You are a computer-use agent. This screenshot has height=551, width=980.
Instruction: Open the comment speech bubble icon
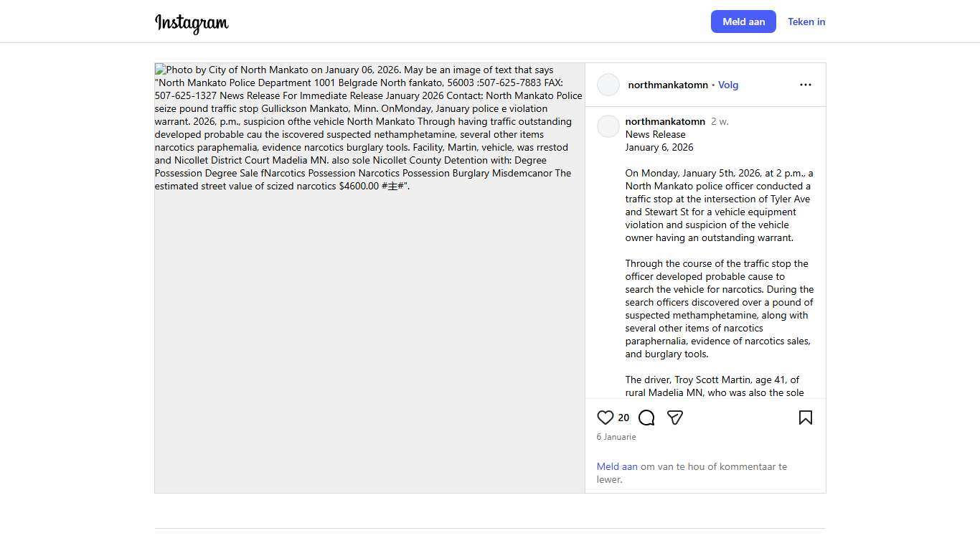(x=646, y=418)
